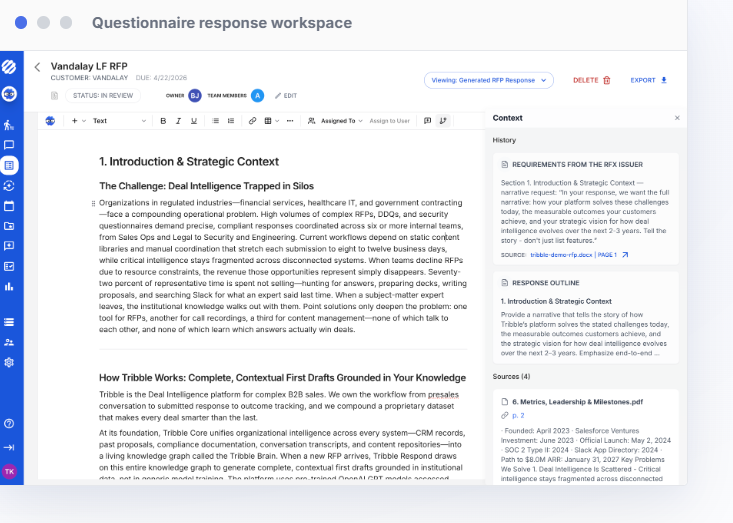The width and height of the screenshot is (733, 523).
Task: Click the heading The Challenge: Deal Intelligence Trapped in Silos
Action: pos(206,186)
